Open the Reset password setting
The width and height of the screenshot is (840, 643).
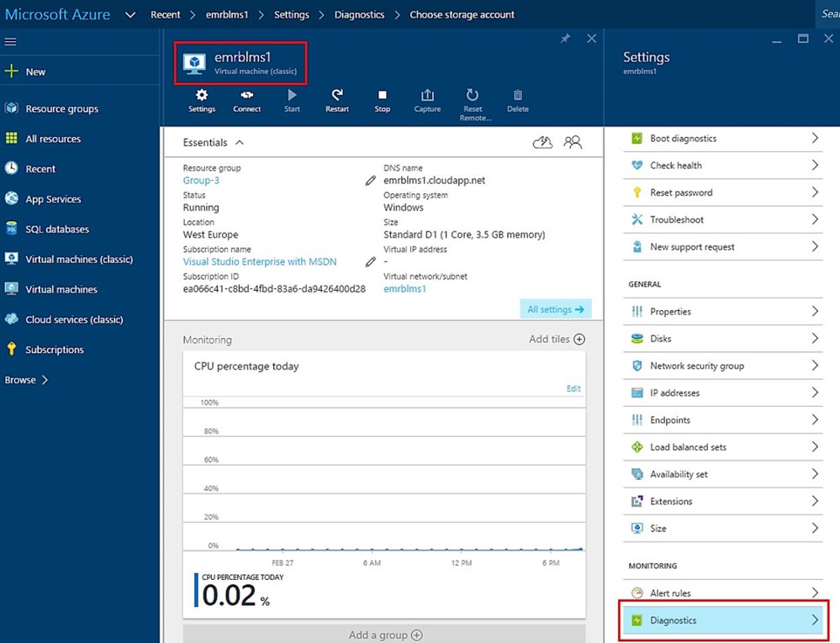point(722,192)
